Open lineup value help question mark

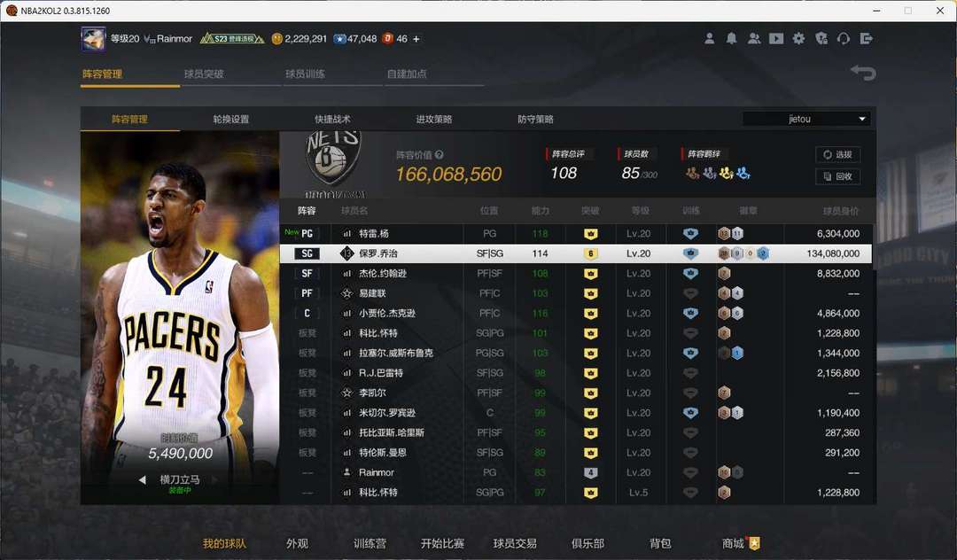pos(440,155)
